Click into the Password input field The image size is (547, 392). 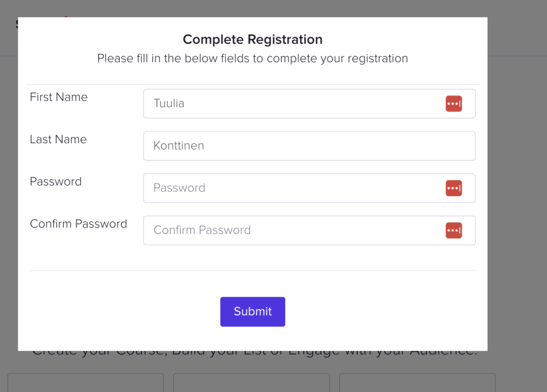(x=294, y=188)
